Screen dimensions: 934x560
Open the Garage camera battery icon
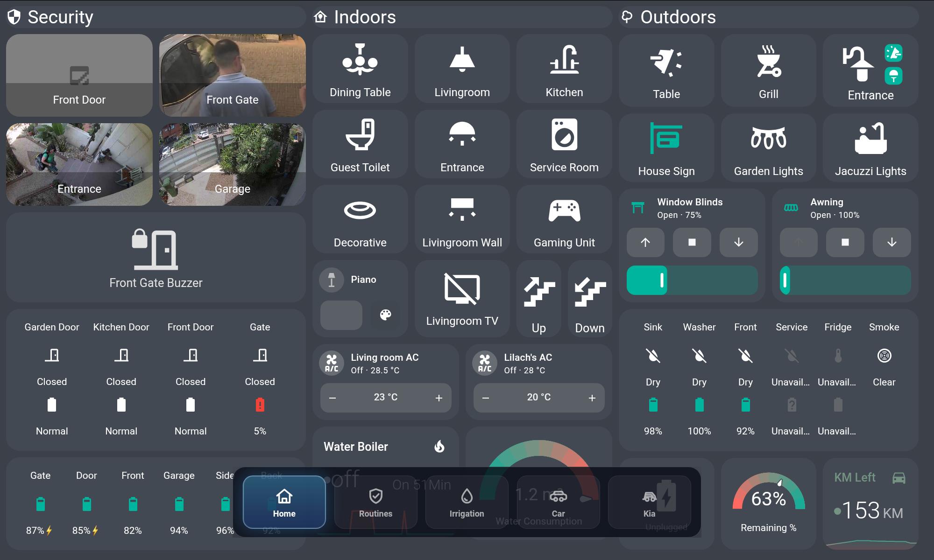click(x=179, y=504)
